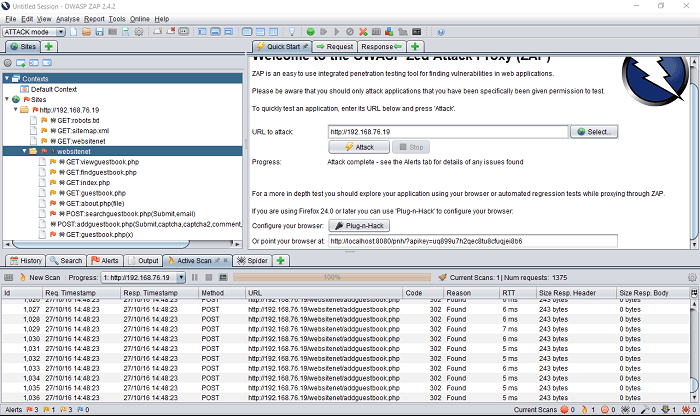
Task: Collapse the Contexts tree node
Action: 7,79
